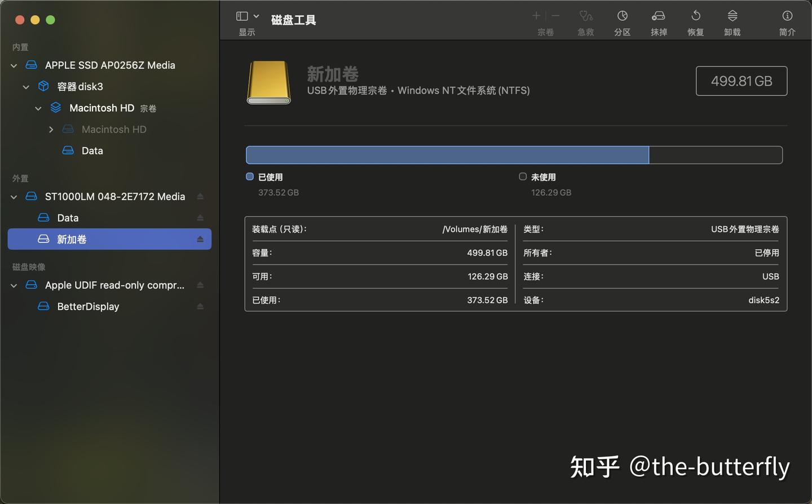The width and height of the screenshot is (812, 504).
Task: Eject the external Data volume
Action: coord(200,218)
